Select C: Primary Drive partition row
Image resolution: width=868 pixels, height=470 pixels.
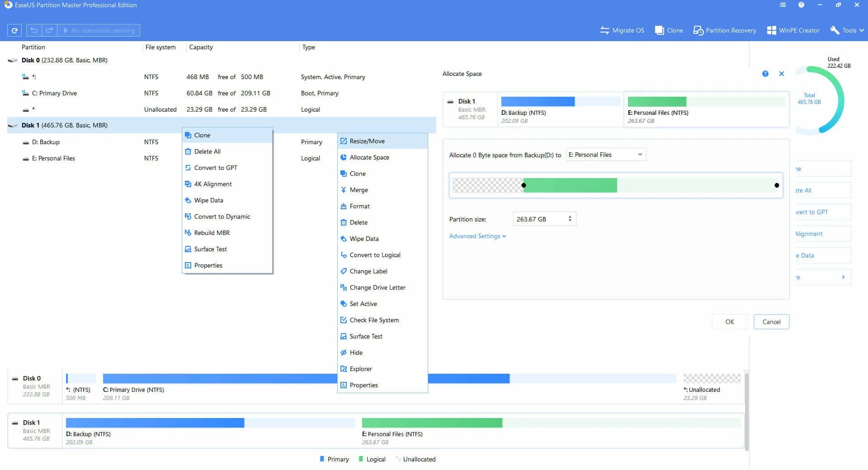tap(222, 93)
